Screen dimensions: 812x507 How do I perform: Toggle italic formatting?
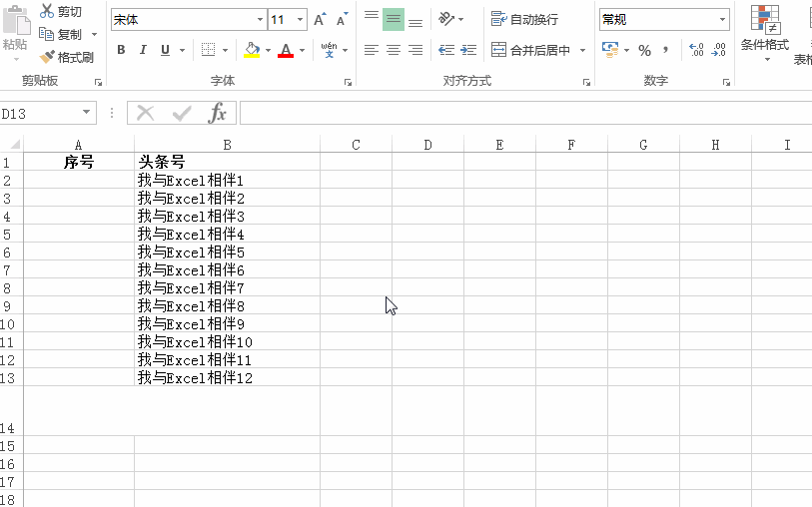tap(143, 50)
